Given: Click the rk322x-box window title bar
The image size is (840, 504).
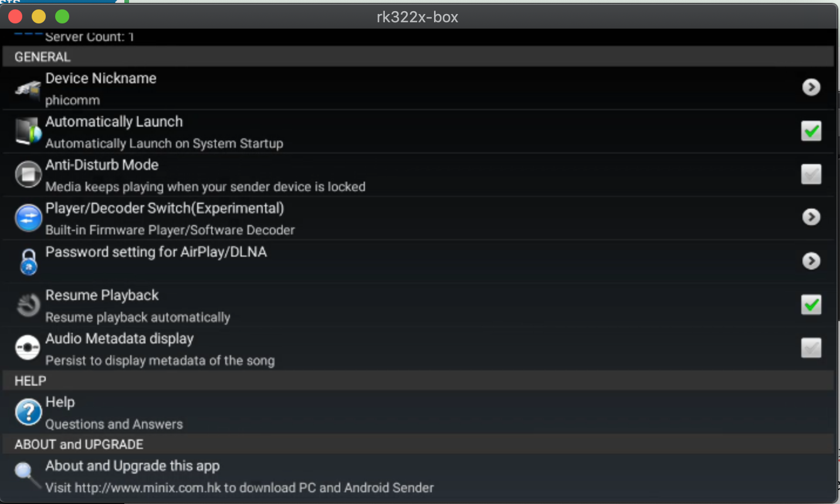Looking at the screenshot, I should pos(418,17).
